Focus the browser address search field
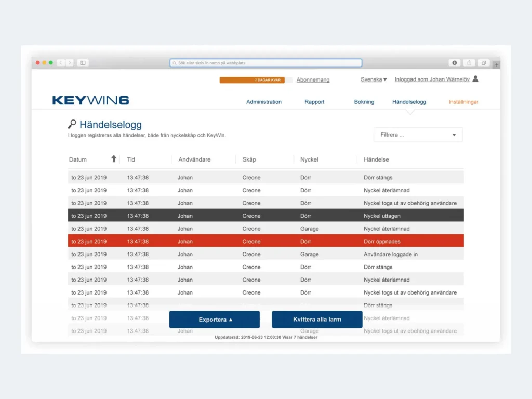This screenshot has width=532, height=399. [x=265, y=63]
